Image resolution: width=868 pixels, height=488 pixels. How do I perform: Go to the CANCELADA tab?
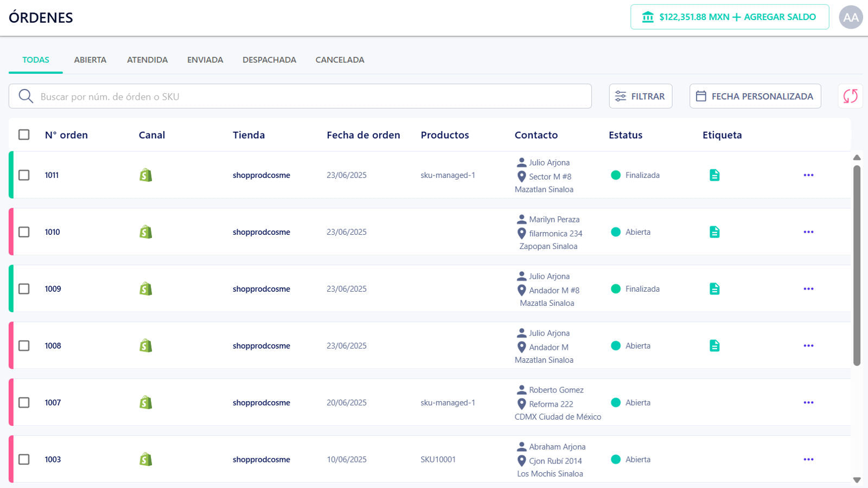[340, 60]
